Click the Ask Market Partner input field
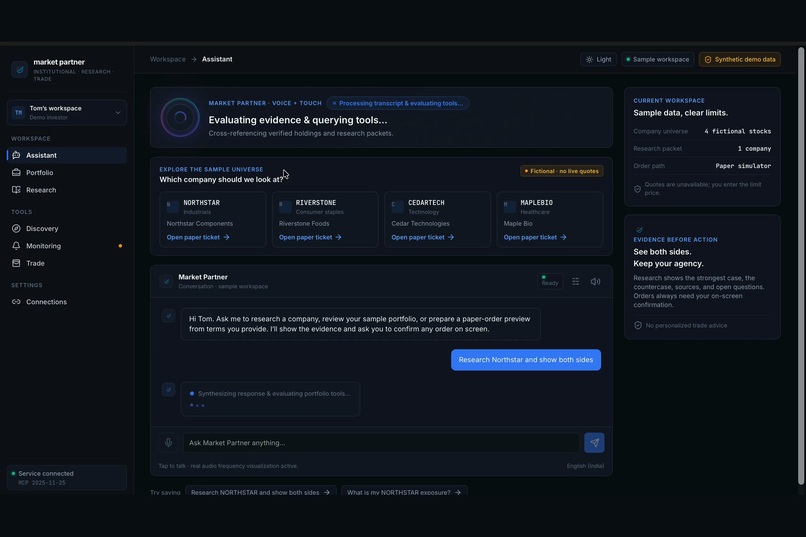Screen dimensions: 806x537 point(381,443)
